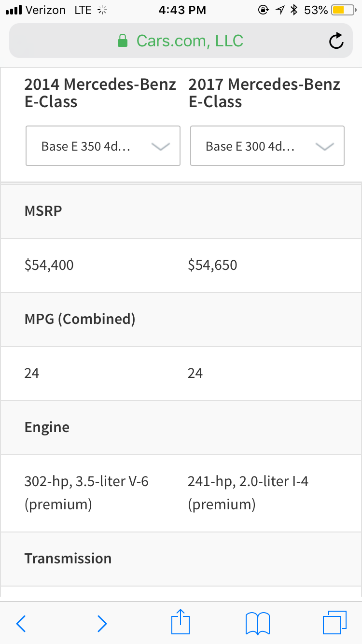Tap the Engine section header
This screenshot has height=644, width=362.
(x=181, y=427)
